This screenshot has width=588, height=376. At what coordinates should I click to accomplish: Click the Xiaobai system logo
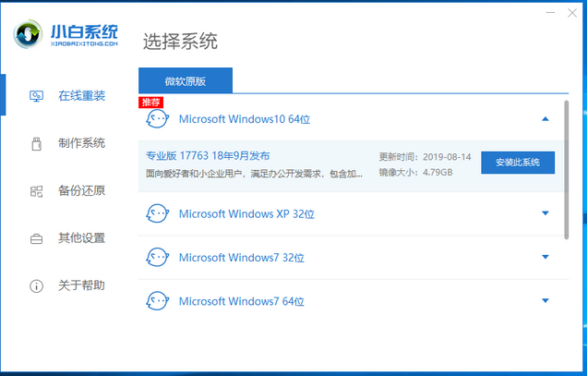tap(66, 37)
